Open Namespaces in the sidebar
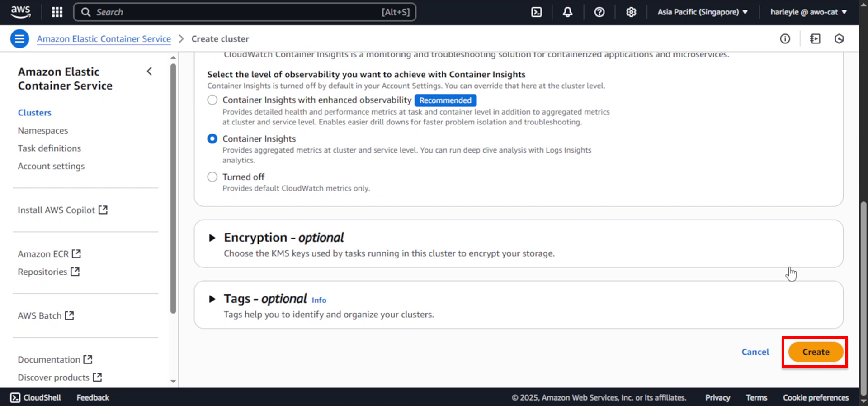The image size is (868, 406). click(x=43, y=130)
